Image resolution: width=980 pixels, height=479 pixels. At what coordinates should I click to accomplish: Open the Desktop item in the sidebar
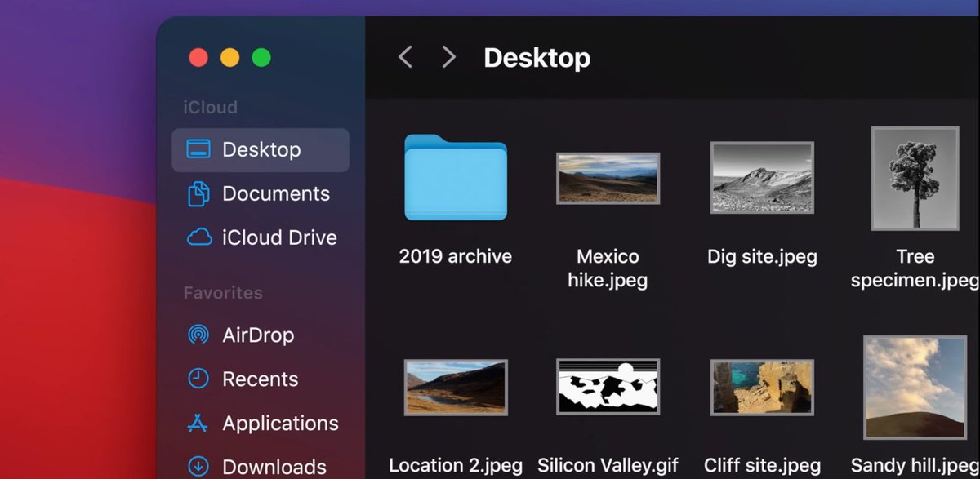pyautogui.click(x=261, y=149)
